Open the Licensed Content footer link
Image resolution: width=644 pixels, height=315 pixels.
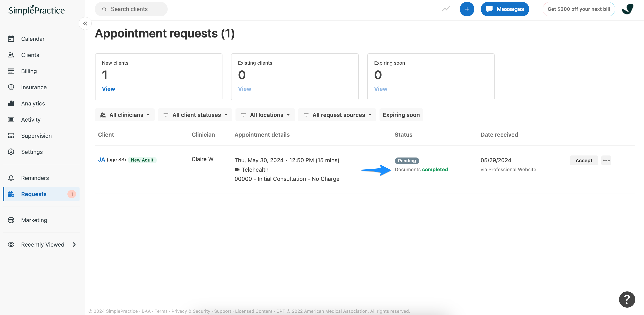pyautogui.click(x=253, y=311)
